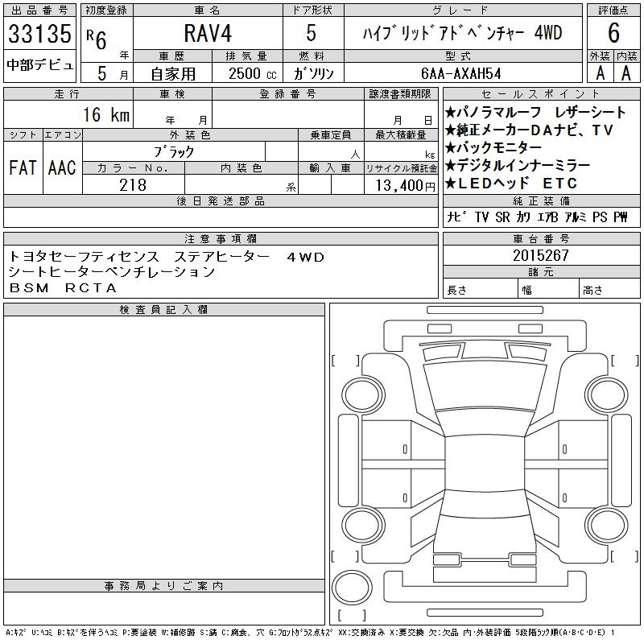Click the 車検 inspection date field
This screenshot has width=644, height=644.
pyautogui.click(x=172, y=114)
